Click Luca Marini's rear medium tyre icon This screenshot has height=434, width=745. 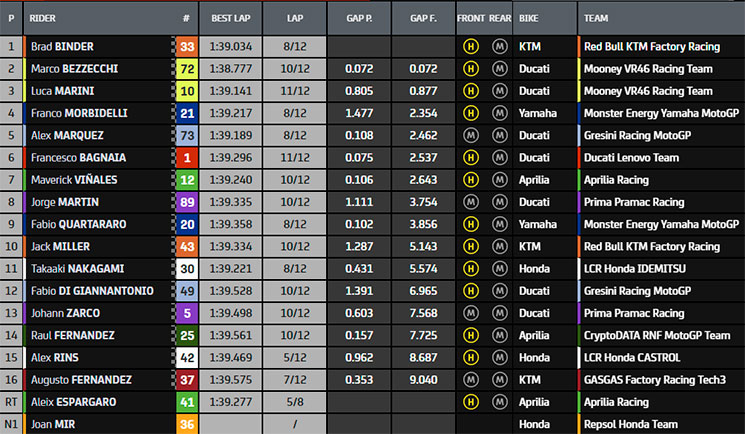[x=499, y=91]
